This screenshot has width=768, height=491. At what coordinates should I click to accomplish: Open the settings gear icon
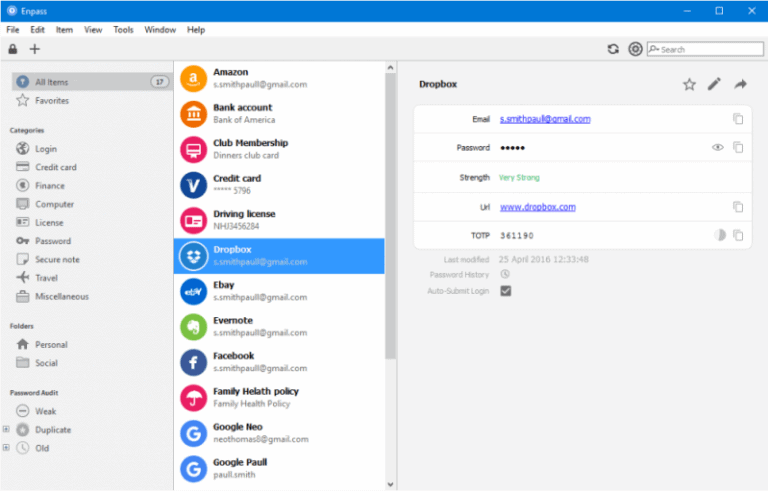[635, 49]
